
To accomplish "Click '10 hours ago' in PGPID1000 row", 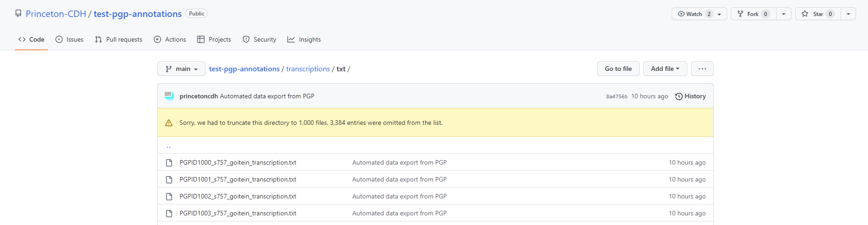I will (x=687, y=162).
